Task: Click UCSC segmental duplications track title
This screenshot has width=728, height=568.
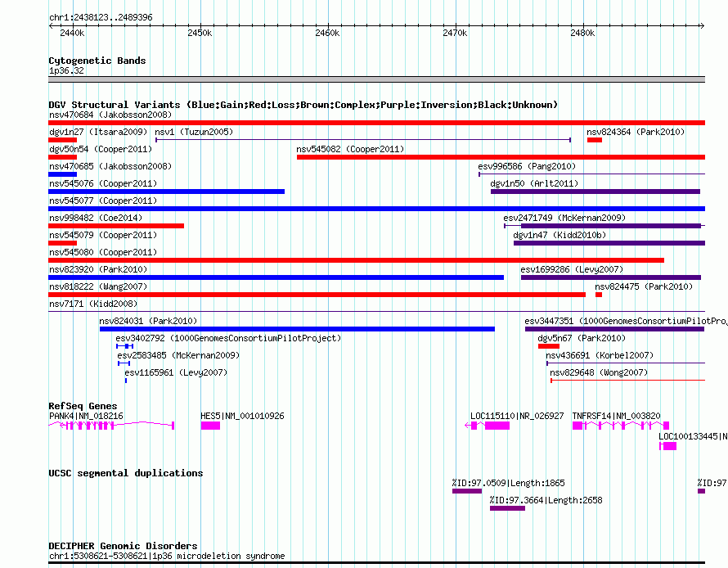Action: point(126,473)
